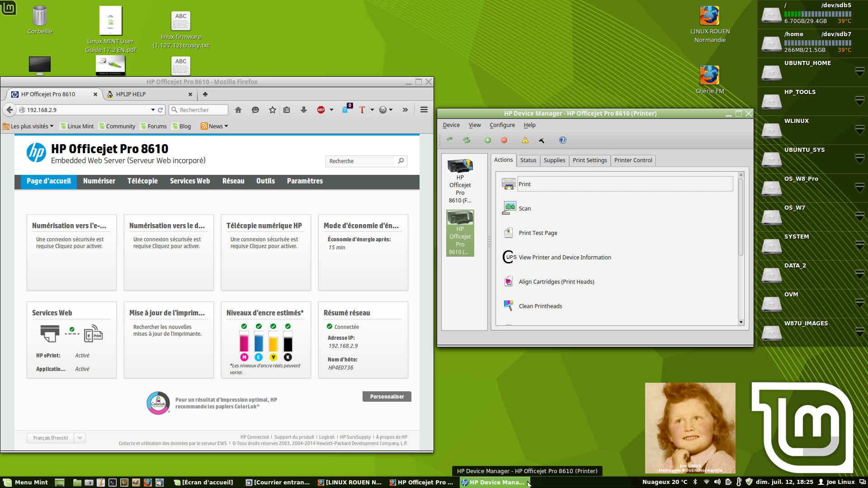Switch to LINUX ROUEN N... taskbar window

349,482
